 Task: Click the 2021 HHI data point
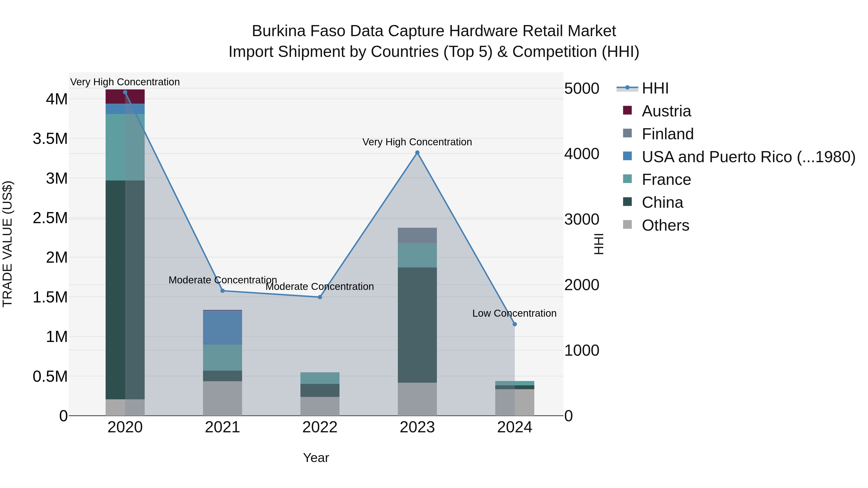tap(222, 291)
